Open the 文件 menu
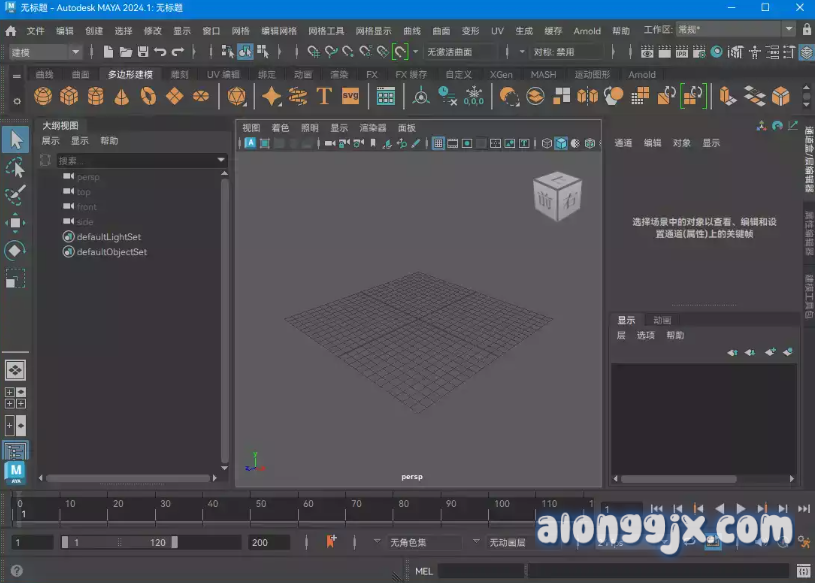The width and height of the screenshot is (815, 583). 35,31
